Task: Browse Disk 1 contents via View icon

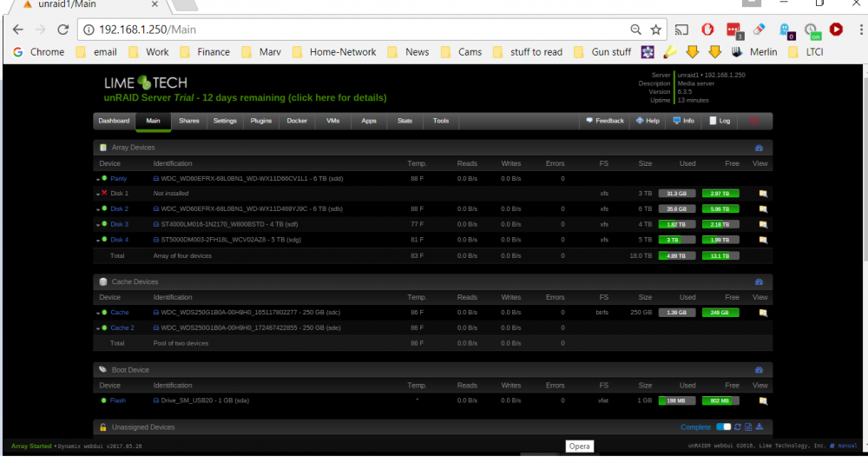Action: (x=763, y=194)
